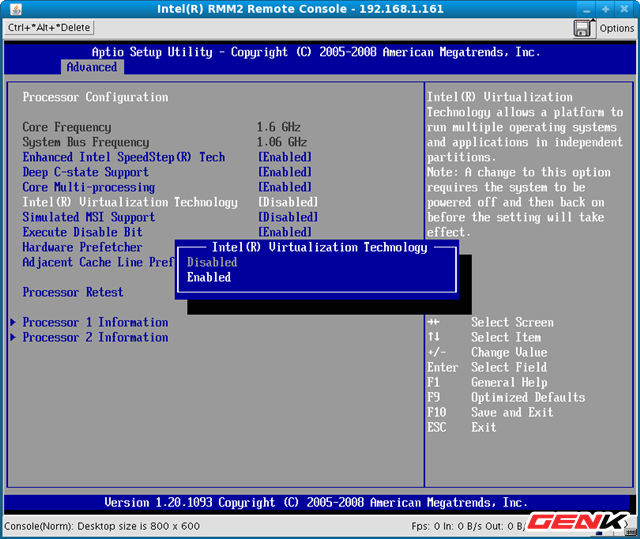Screen dimensions: 640x539
Task: Open Simulated MSI Support value dropdown
Action: [x=288, y=217]
